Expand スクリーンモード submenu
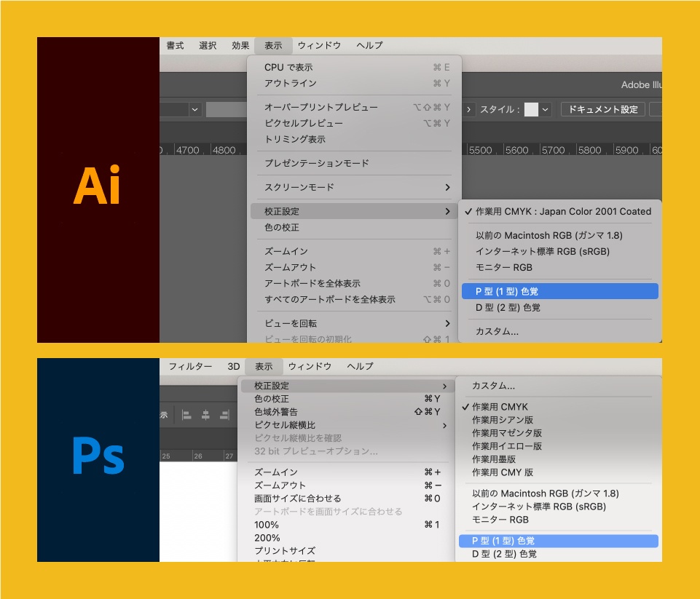The height and width of the screenshot is (599, 700). point(354,187)
